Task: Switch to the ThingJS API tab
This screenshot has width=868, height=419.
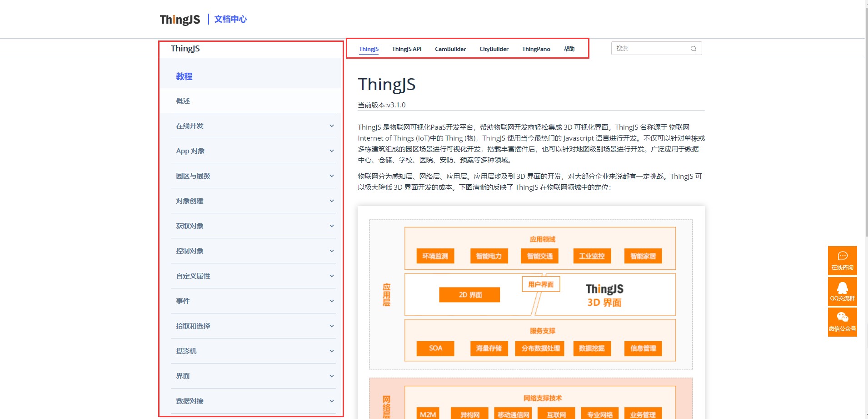Action: tap(407, 49)
